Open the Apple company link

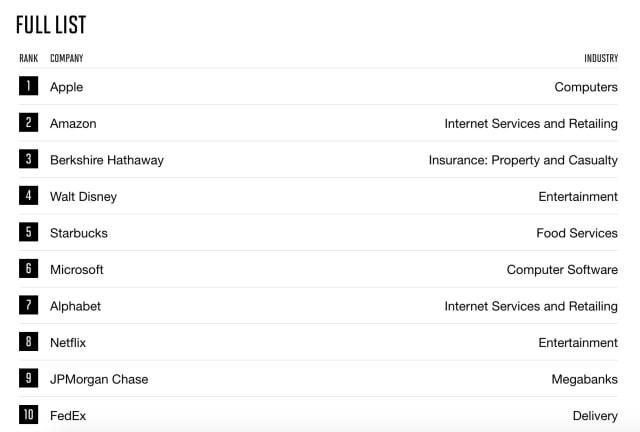66,87
